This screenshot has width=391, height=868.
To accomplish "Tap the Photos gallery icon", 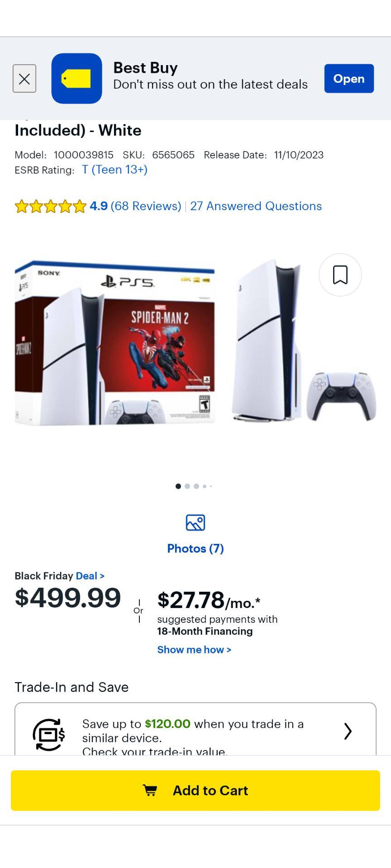I will 195,523.
